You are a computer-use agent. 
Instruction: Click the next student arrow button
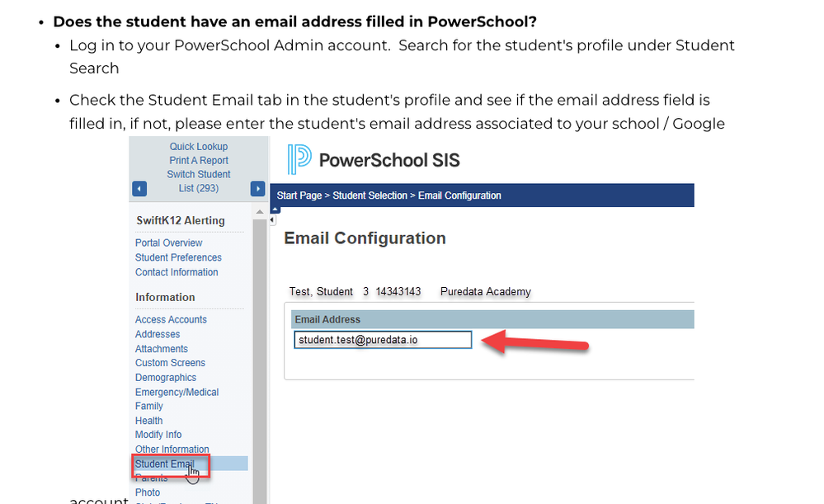(257, 189)
